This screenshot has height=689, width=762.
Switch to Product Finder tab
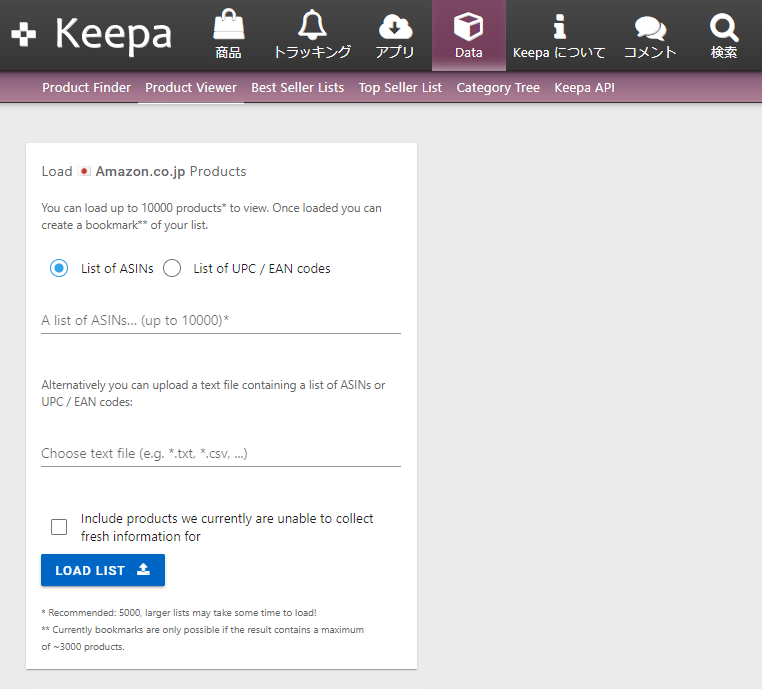pyautogui.click(x=87, y=87)
